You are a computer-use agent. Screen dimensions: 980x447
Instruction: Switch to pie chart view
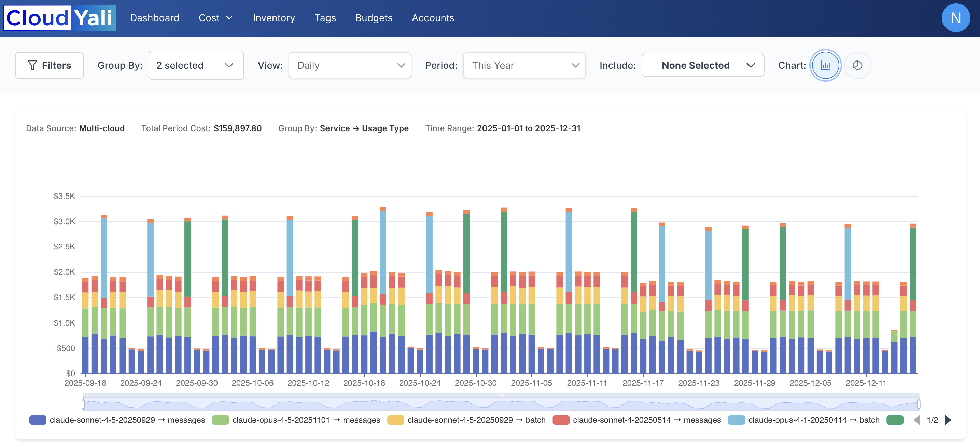coord(857,65)
